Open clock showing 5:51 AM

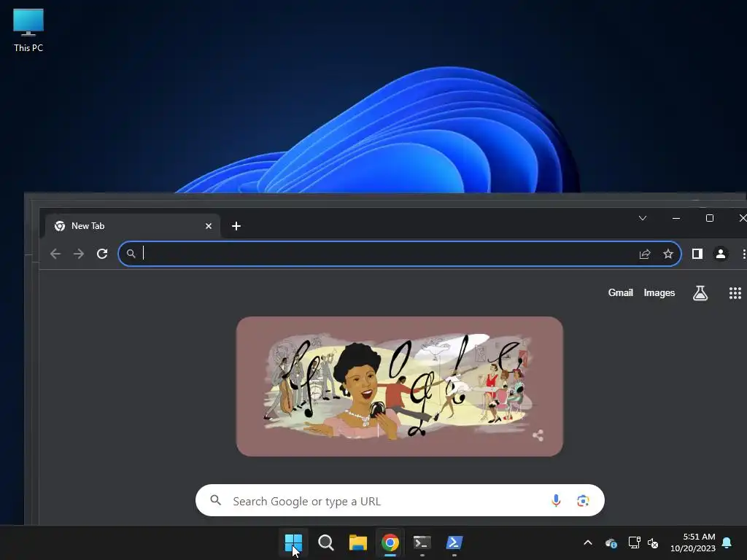[693, 542]
